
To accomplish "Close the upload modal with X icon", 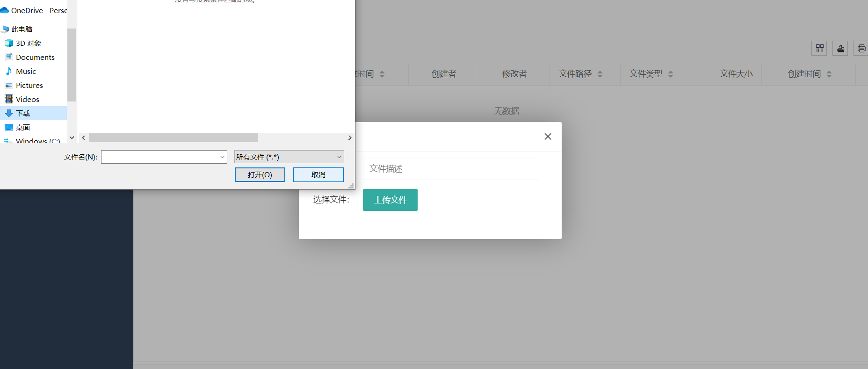I will [x=548, y=137].
